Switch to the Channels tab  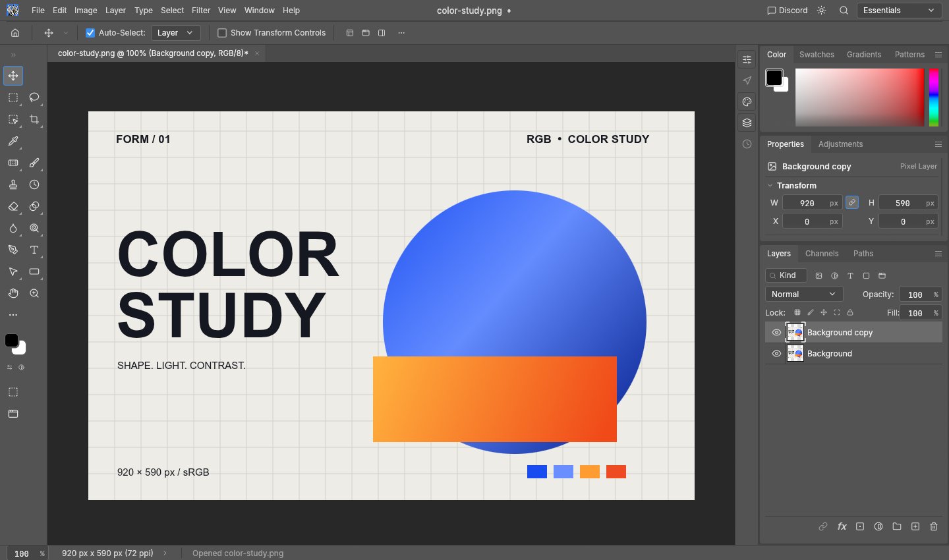coord(822,254)
